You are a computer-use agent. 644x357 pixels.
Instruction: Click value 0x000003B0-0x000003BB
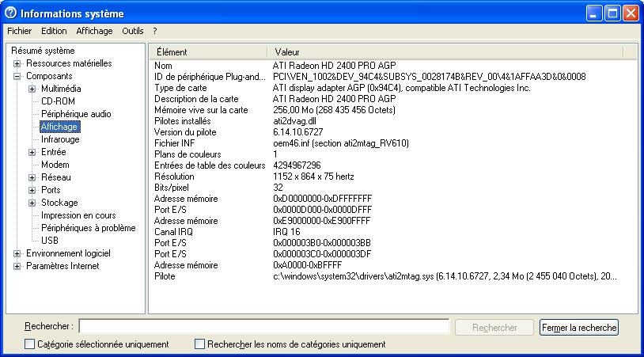(322, 243)
